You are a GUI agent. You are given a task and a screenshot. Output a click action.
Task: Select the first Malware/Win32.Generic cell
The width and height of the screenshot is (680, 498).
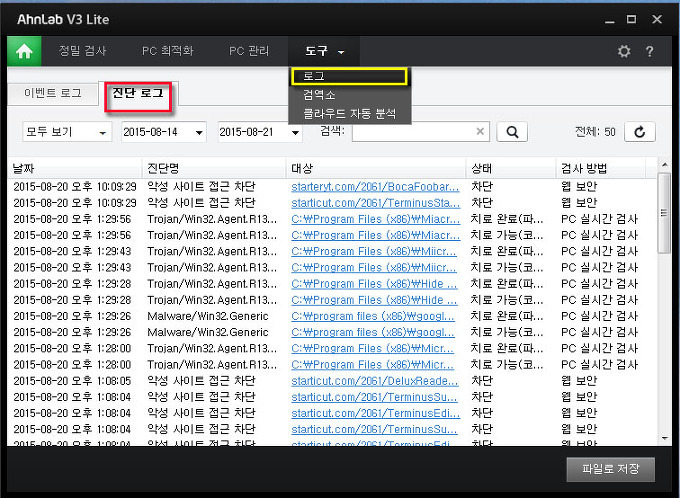208,316
